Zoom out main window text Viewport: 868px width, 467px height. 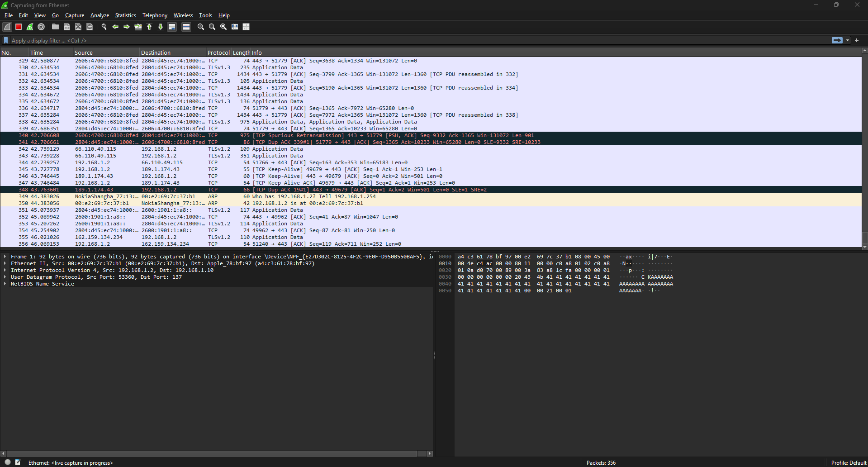point(212,27)
